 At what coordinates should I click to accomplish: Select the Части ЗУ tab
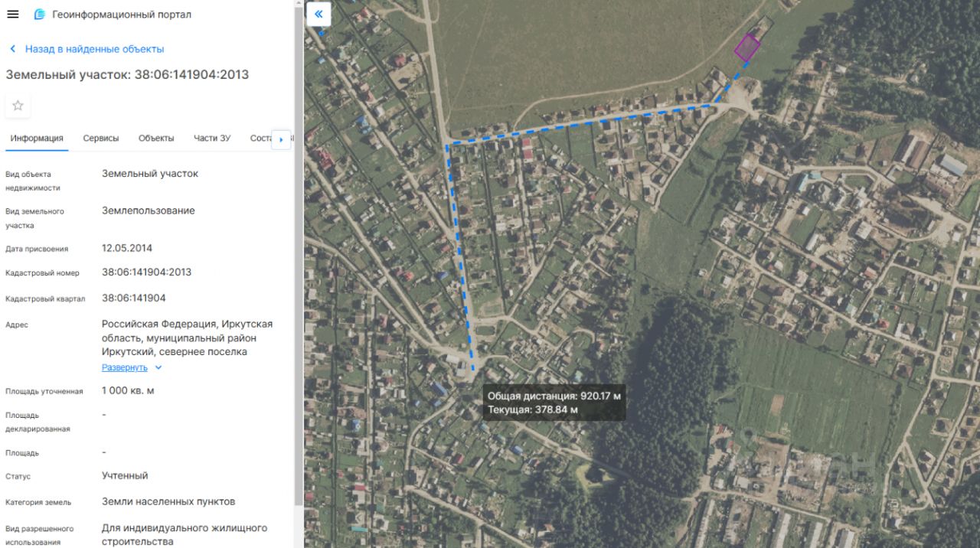[x=212, y=139]
